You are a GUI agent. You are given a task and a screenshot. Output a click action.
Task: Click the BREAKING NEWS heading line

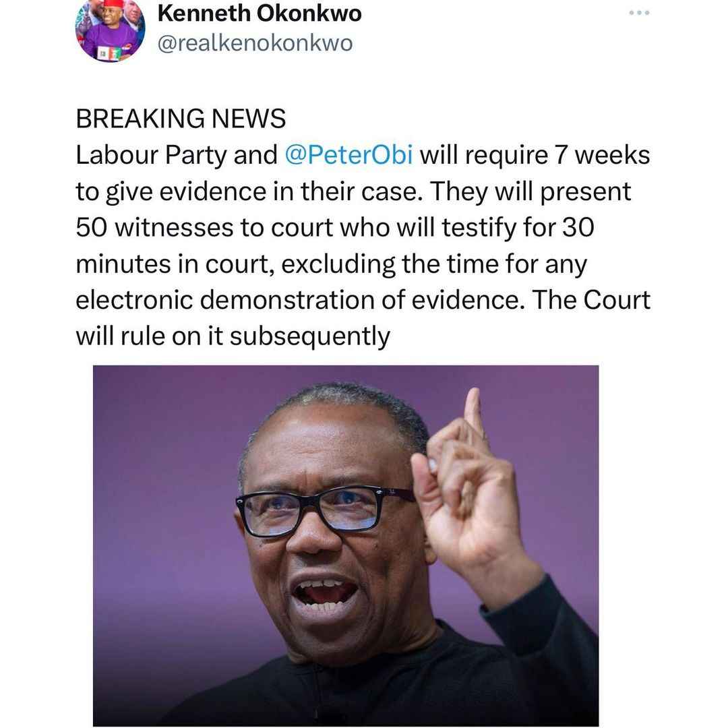(x=181, y=119)
